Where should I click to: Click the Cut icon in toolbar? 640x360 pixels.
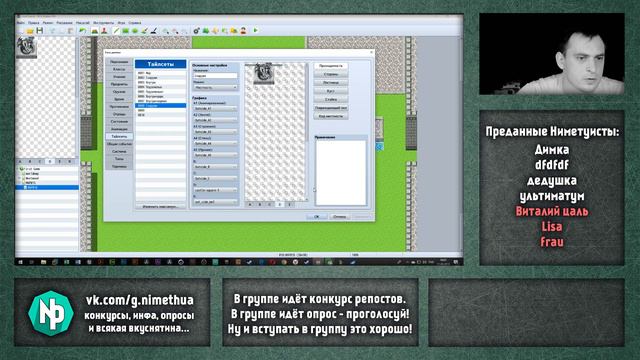pos(52,31)
